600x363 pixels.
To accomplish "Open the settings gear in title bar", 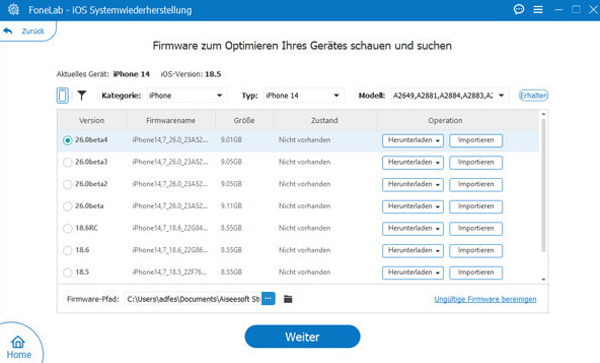I will tap(13, 9).
